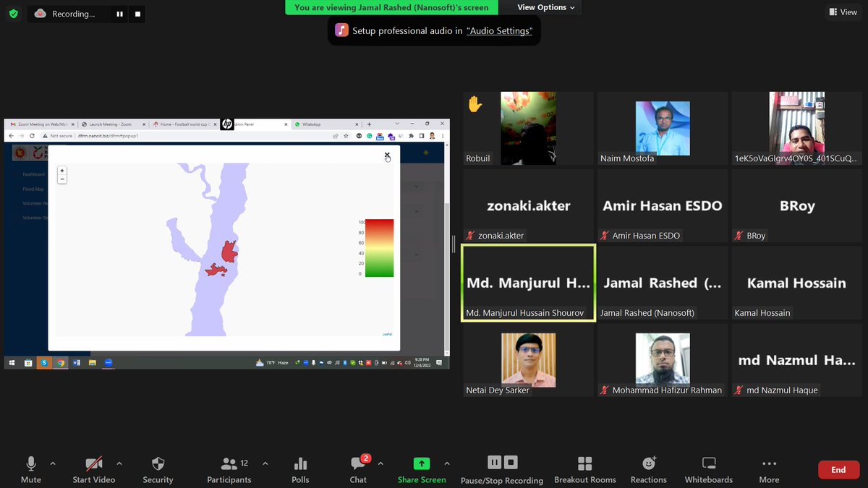
Task: Open Flood Map in the shared sidebar
Action: tap(33, 189)
